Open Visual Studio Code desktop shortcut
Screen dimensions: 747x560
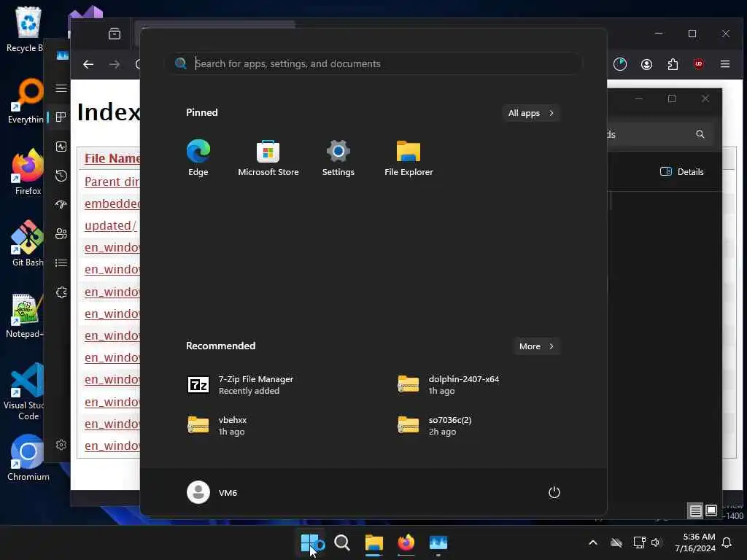[24, 392]
